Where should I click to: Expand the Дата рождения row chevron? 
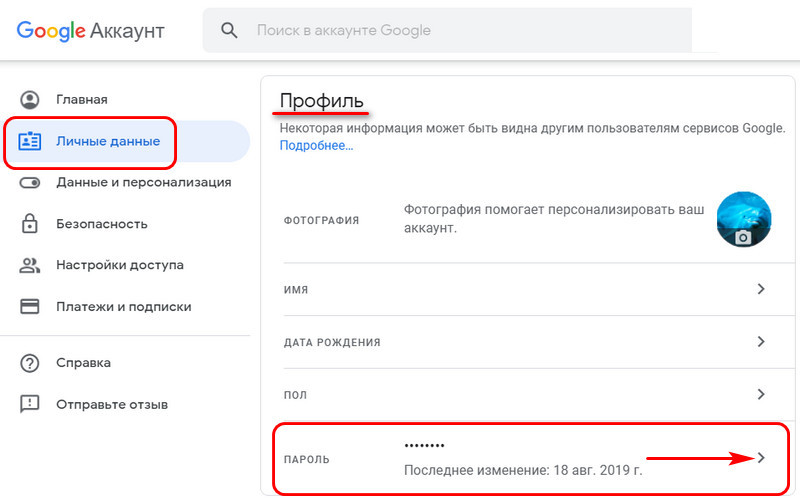[761, 341]
